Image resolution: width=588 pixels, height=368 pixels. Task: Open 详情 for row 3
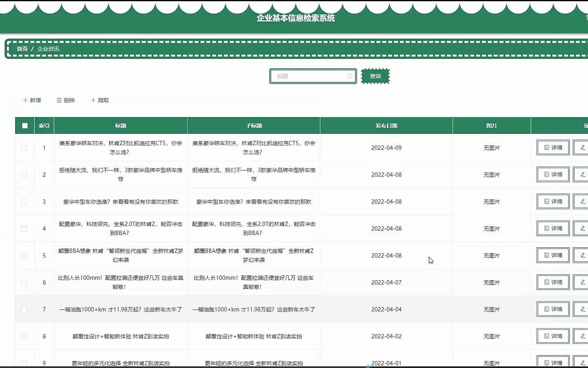pyautogui.click(x=553, y=201)
